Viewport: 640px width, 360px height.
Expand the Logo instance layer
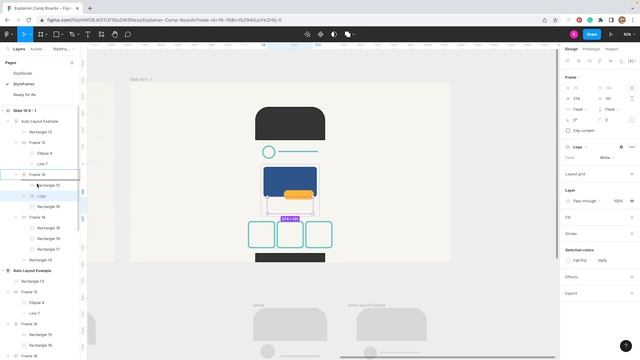(24, 196)
